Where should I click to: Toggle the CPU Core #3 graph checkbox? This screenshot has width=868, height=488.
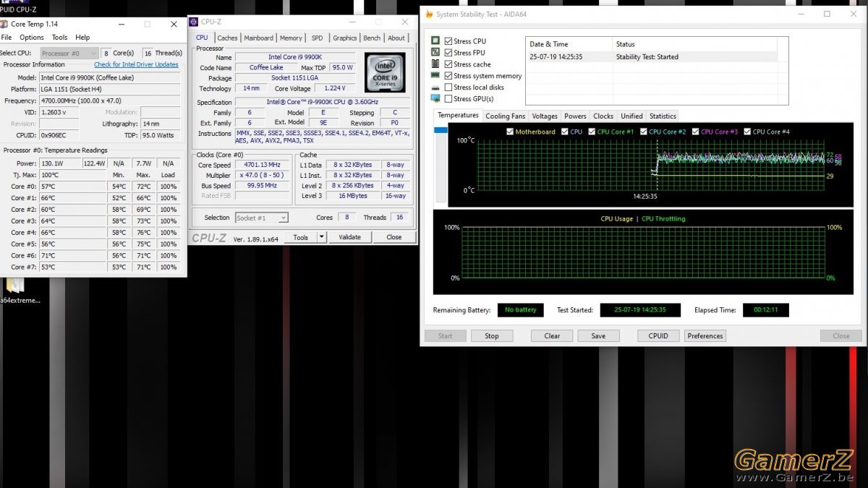696,132
